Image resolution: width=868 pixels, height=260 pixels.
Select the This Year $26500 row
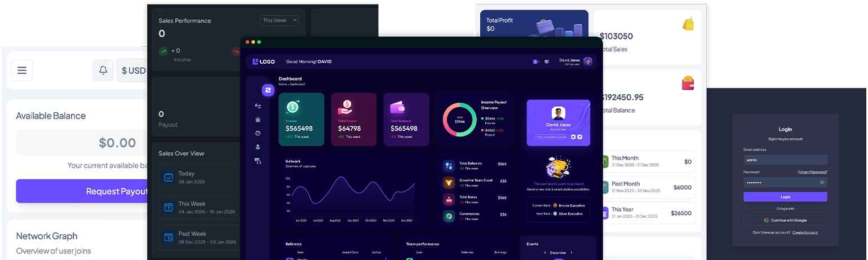pyautogui.click(x=648, y=213)
